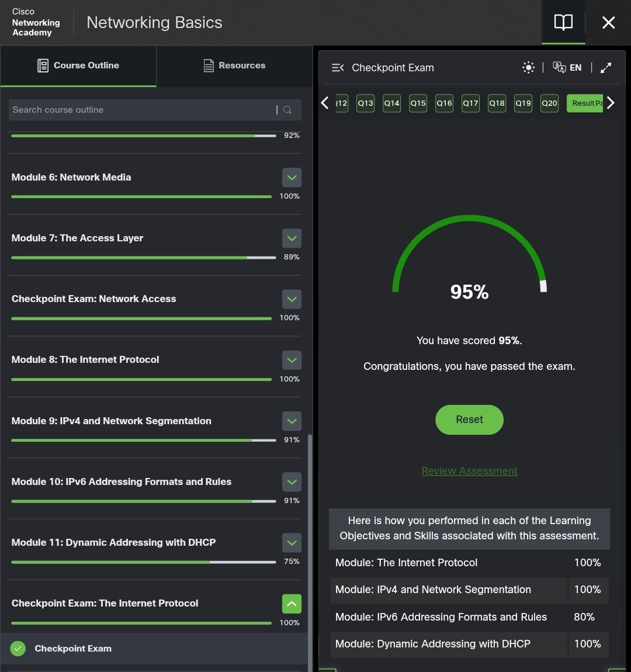Jump to question Q17
631x672 pixels.
470,103
